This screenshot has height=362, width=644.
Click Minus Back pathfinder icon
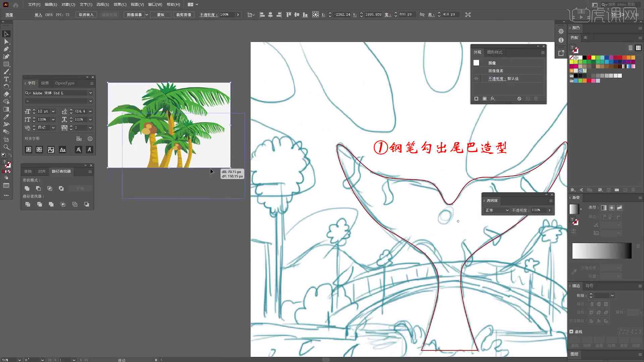pyautogui.click(x=87, y=204)
